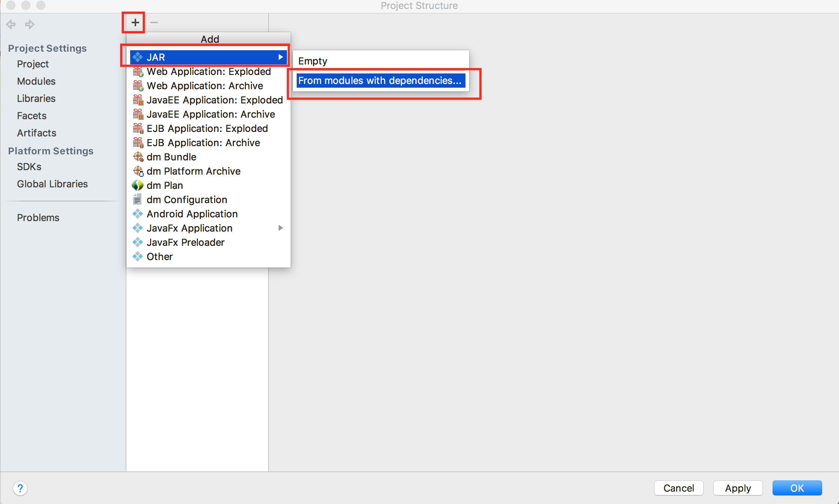The image size is (839, 504).
Task: Select SDKs under Platform Settings
Action: click(x=28, y=167)
